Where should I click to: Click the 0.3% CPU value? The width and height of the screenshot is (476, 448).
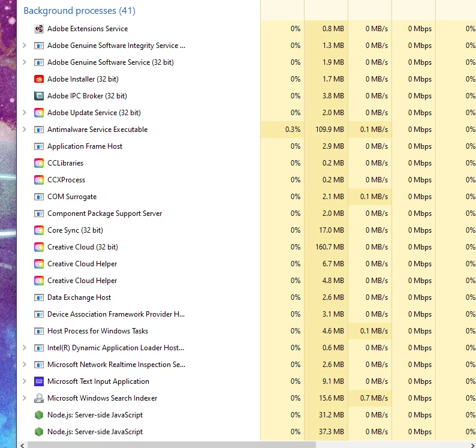coord(293,130)
